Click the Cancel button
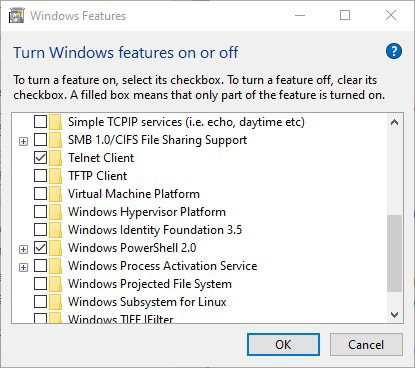The image size is (415, 368). (366, 344)
